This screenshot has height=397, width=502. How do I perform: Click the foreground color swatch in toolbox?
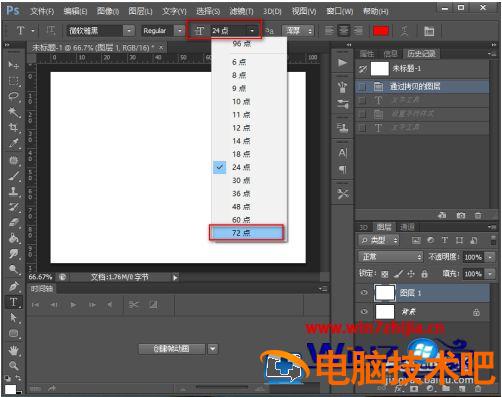[10, 390]
